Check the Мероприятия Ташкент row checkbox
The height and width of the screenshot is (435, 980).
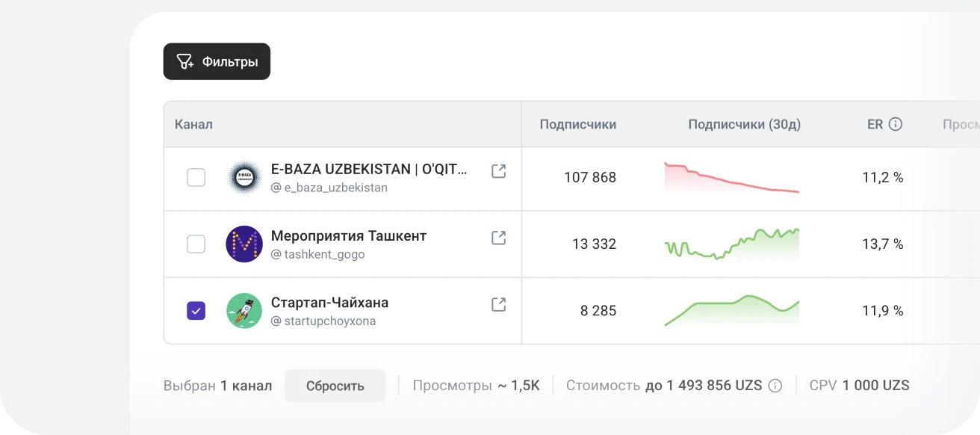click(x=196, y=244)
